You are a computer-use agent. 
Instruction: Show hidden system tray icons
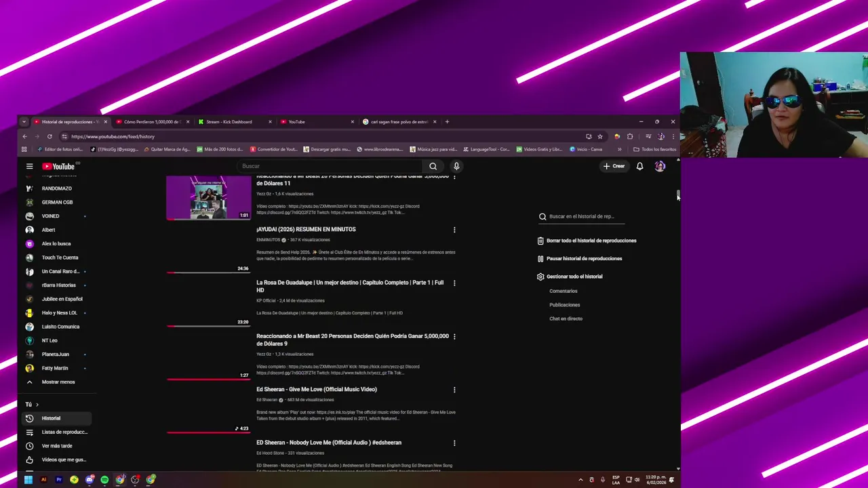pos(580,480)
